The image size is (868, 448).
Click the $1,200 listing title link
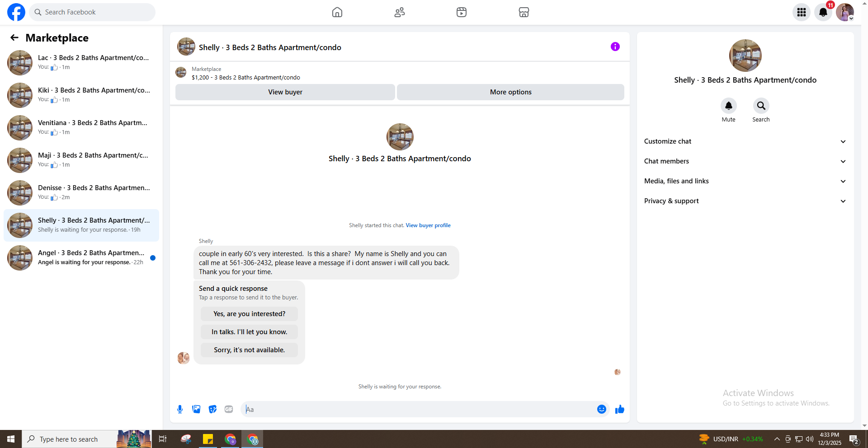[x=246, y=78]
